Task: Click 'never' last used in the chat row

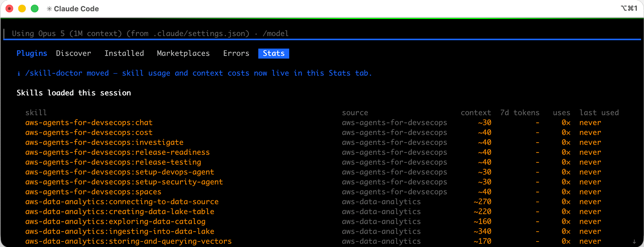Action: (x=590, y=123)
